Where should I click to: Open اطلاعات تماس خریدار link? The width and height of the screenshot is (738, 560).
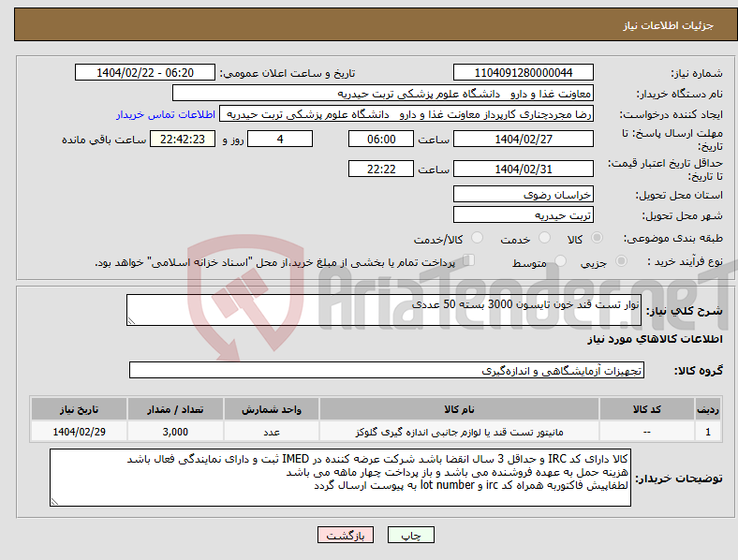[166, 114]
